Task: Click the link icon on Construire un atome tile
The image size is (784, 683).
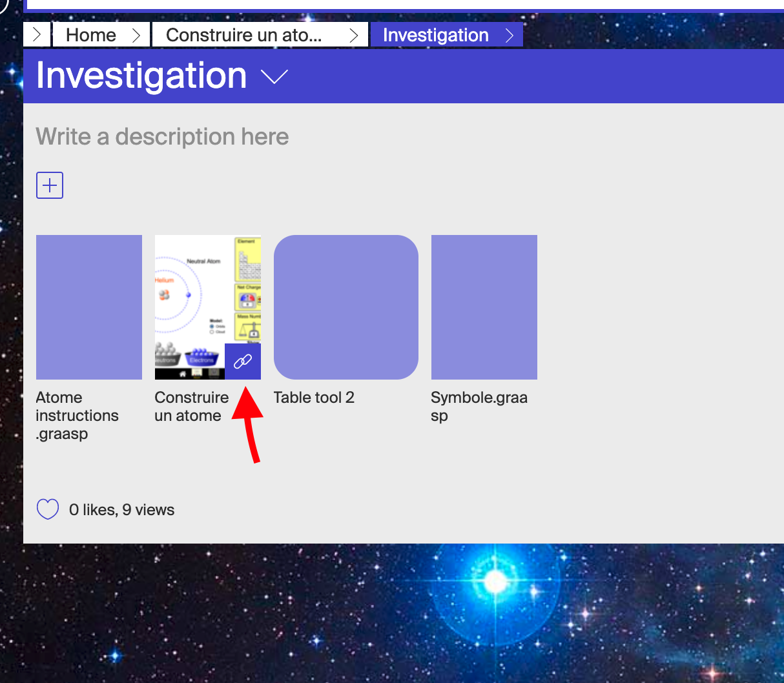Action: pyautogui.click(x=243, y=360)
